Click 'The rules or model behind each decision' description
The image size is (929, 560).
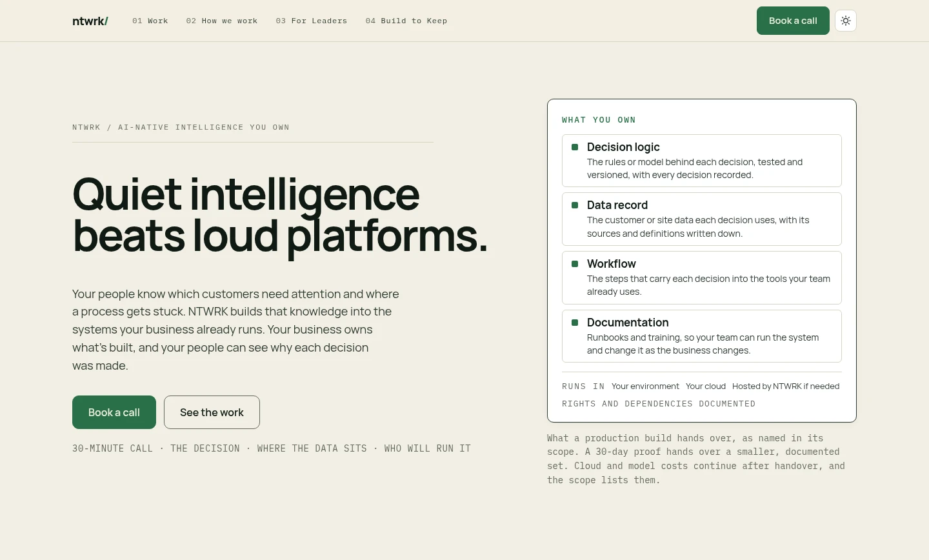(x=695, y=168)
